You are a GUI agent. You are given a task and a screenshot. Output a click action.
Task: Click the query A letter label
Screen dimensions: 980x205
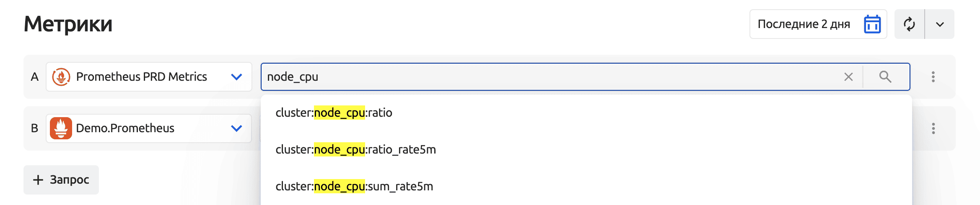[35, 77]
